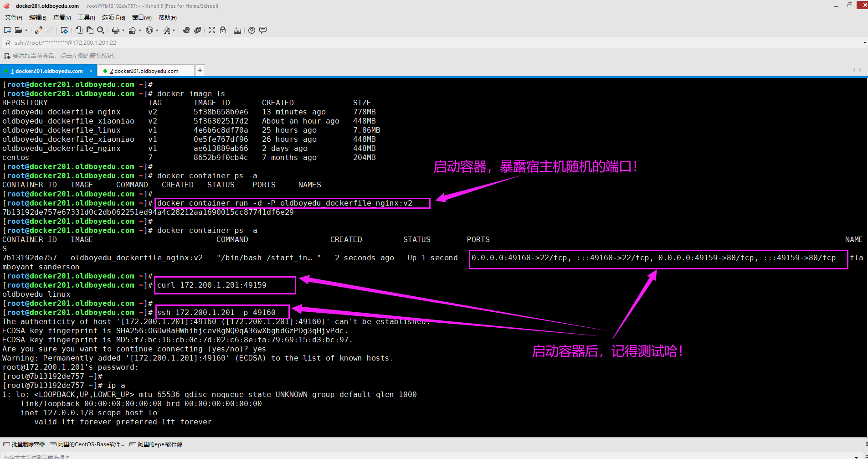This screenshot has width=868, height=459.
Task: Toggle the Fullscreen icon
Action: [212, 30]
